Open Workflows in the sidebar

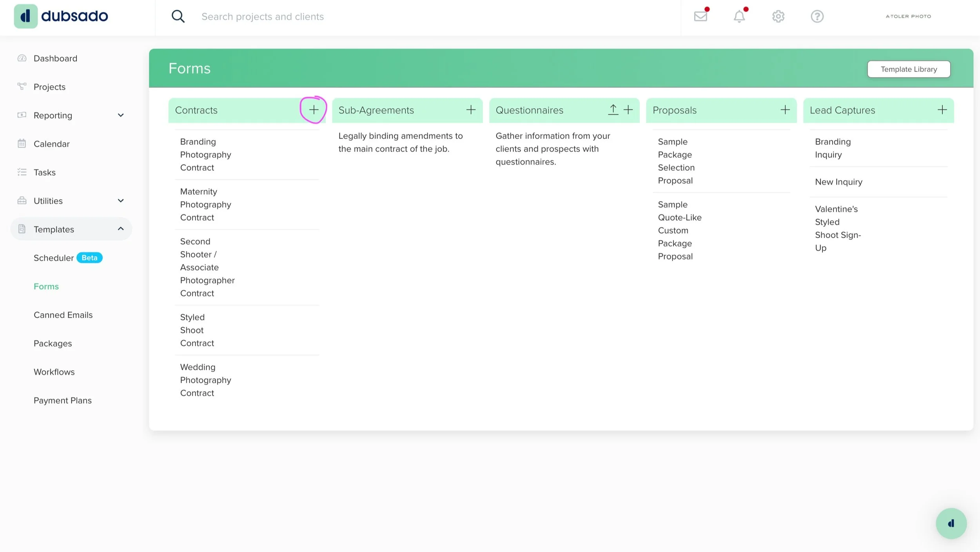(x=54, y=372)
